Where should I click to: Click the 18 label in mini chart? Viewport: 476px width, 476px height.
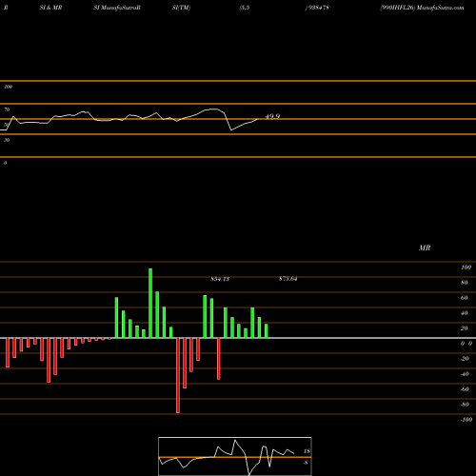[307, 451]
